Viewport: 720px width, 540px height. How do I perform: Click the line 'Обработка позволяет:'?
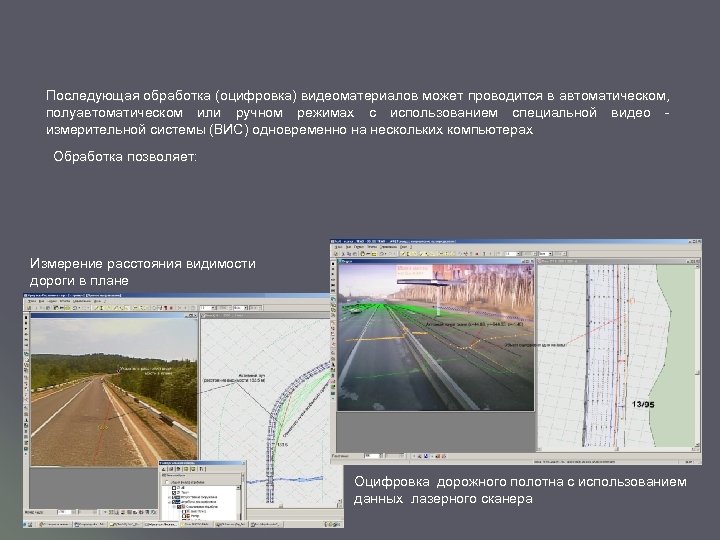125,157
